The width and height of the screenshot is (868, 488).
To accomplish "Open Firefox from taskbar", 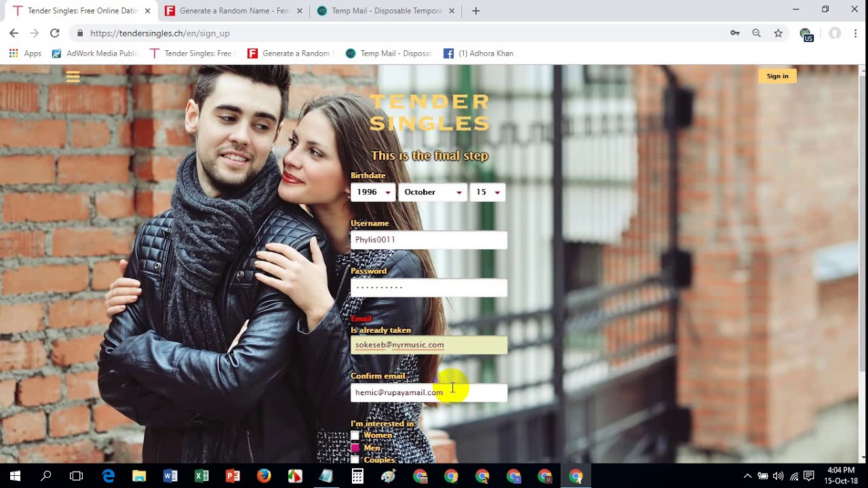I will tap(264, 476).
